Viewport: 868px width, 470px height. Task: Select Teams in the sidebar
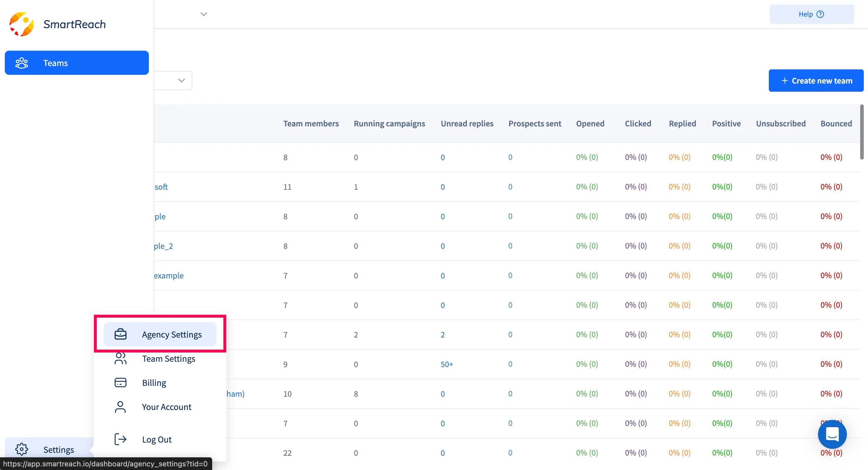click(x=77, y=63)
